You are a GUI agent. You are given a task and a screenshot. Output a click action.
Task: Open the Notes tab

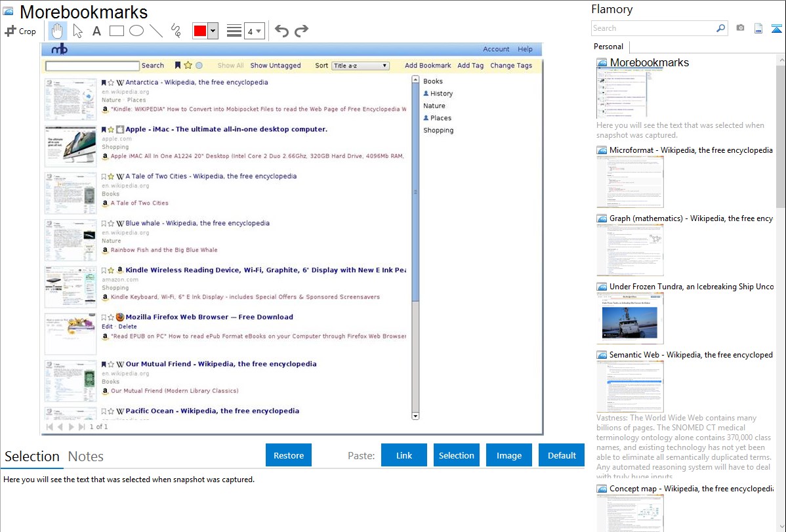(x=86, y=457)
